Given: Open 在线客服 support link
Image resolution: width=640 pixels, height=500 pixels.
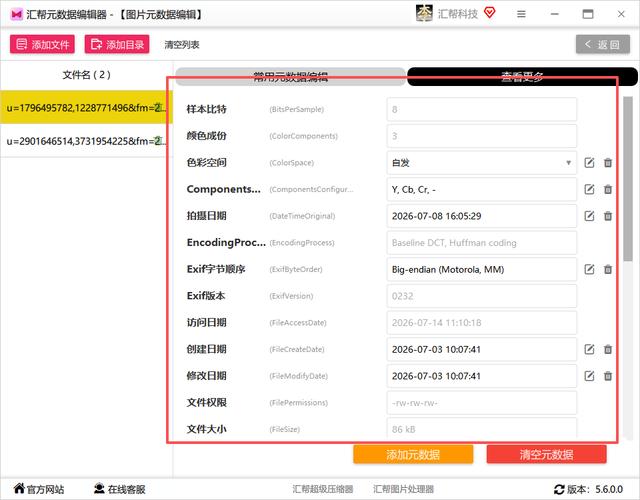Looking at the screenshot, I should pyautogui.click(x=120, y=489).
